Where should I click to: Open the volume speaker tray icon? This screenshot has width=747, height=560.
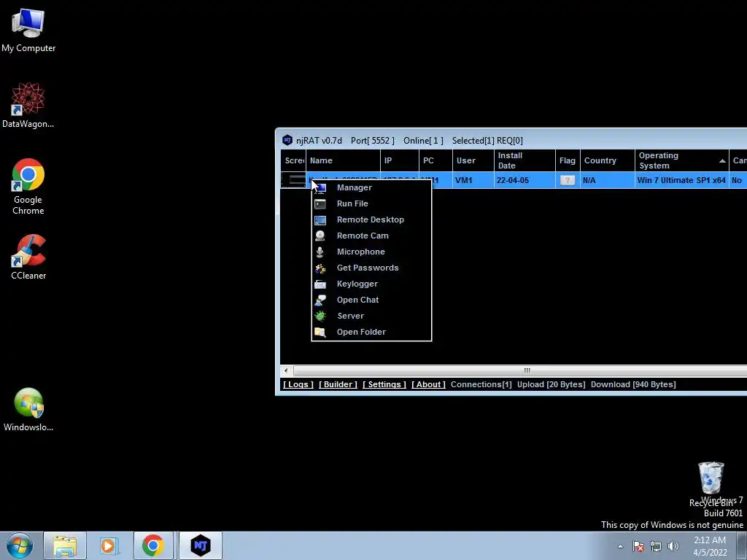point(673,546)
